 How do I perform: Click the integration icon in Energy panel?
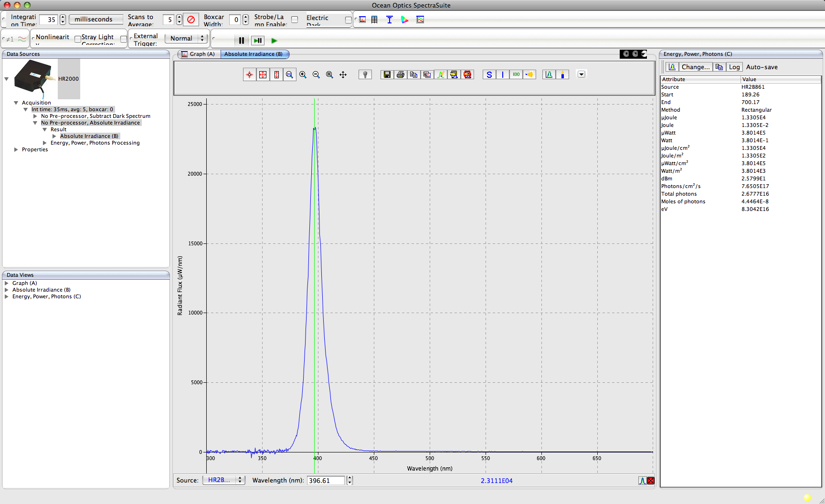pyautogui.click(x=672, y=67)
